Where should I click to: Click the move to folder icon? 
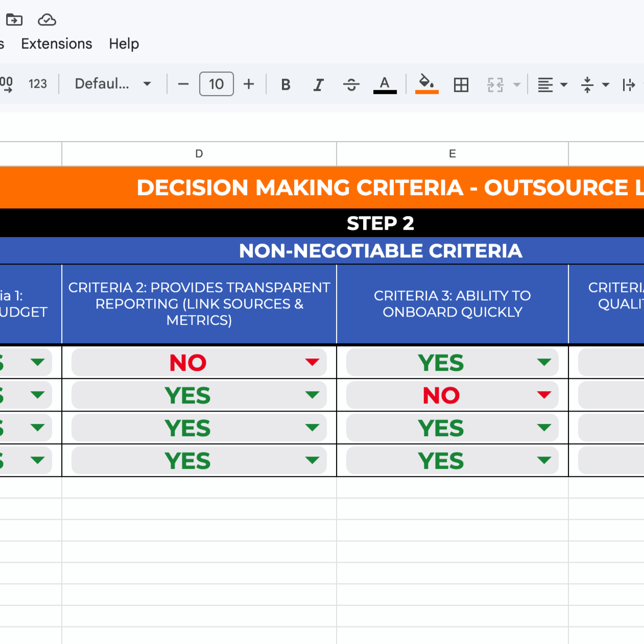[14, 20]
